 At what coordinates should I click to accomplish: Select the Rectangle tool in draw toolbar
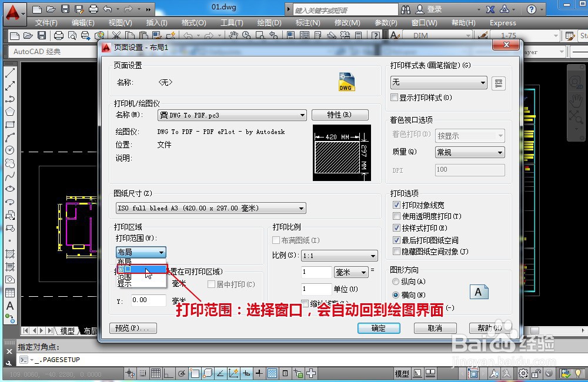pos(10,125)
